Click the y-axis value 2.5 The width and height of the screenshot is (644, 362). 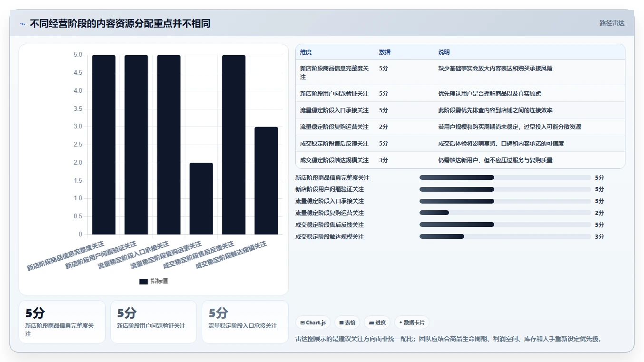pyautogui.click(x=78, y=145)
